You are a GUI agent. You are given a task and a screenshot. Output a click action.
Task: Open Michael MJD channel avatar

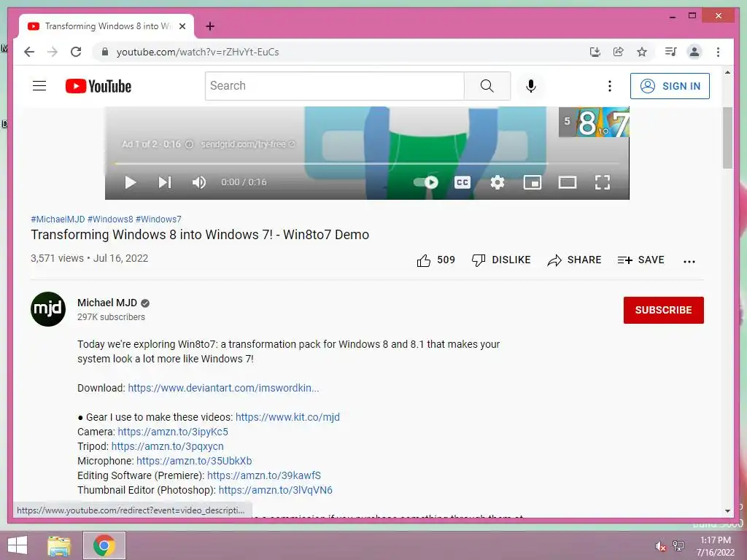[48, 309]
